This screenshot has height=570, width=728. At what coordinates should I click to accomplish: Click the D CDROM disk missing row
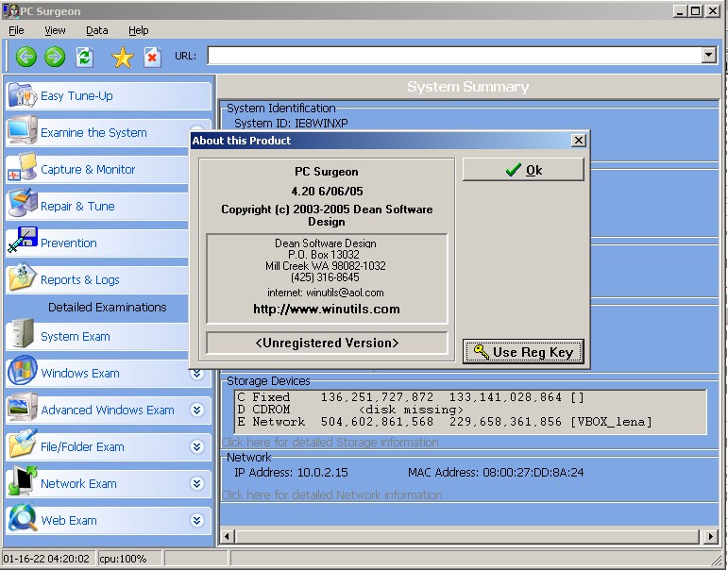350,410
